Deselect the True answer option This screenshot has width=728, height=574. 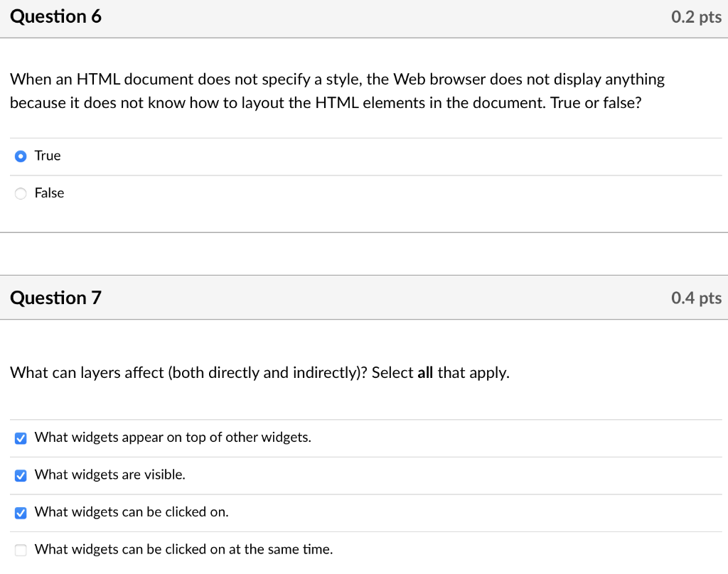click(x=21, y=156)
